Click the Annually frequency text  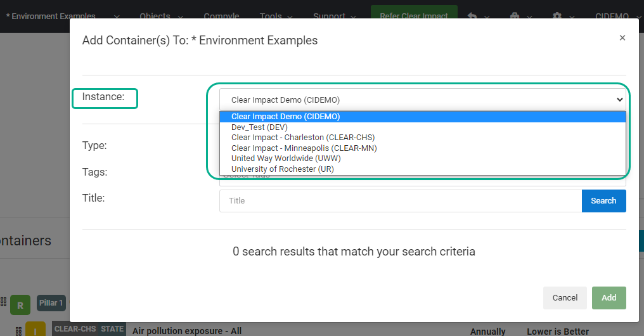click(x=488, y=332)
